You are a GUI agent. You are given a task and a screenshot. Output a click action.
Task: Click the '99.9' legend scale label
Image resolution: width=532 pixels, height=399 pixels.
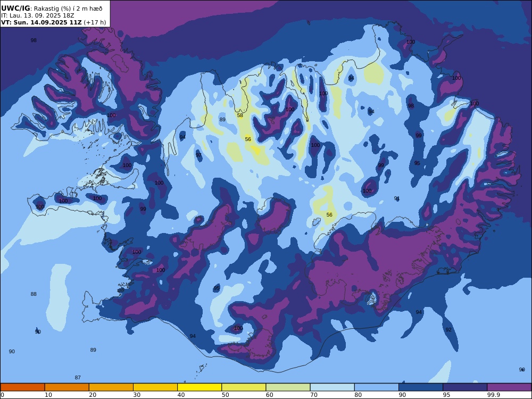493,395
